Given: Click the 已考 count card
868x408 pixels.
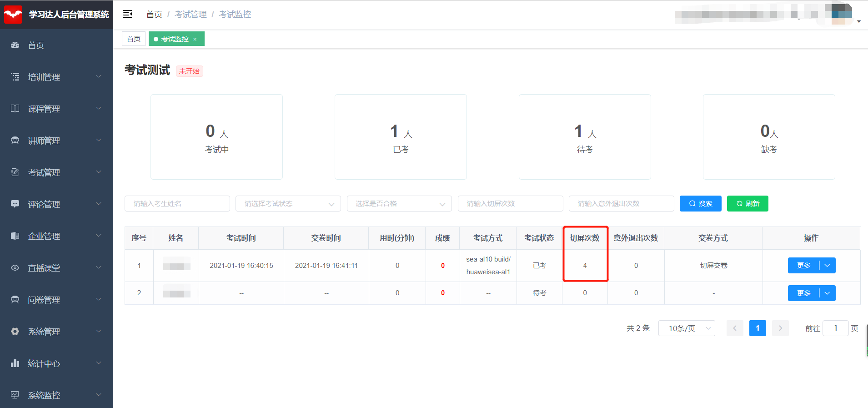Looking at the screenshot, I should [401, 137].
